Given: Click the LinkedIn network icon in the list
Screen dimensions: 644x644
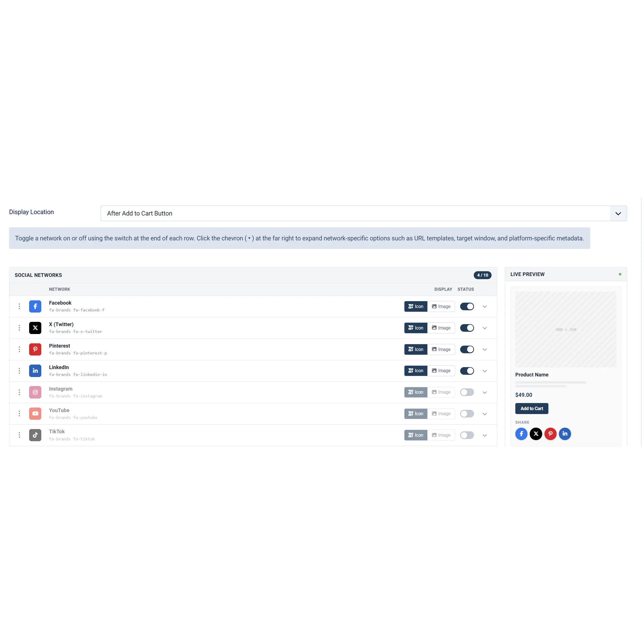Looking at the screenshot, I should click(x=35, y=371).
